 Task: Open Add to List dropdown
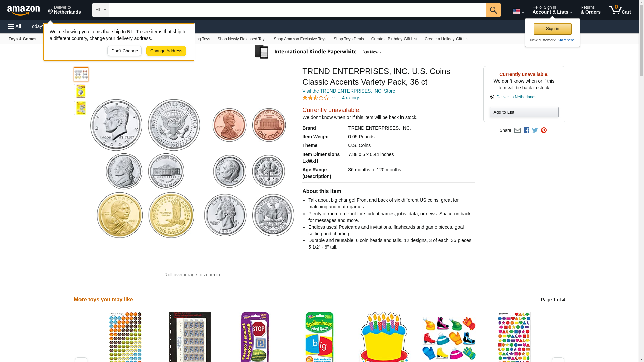pos(524,112)
